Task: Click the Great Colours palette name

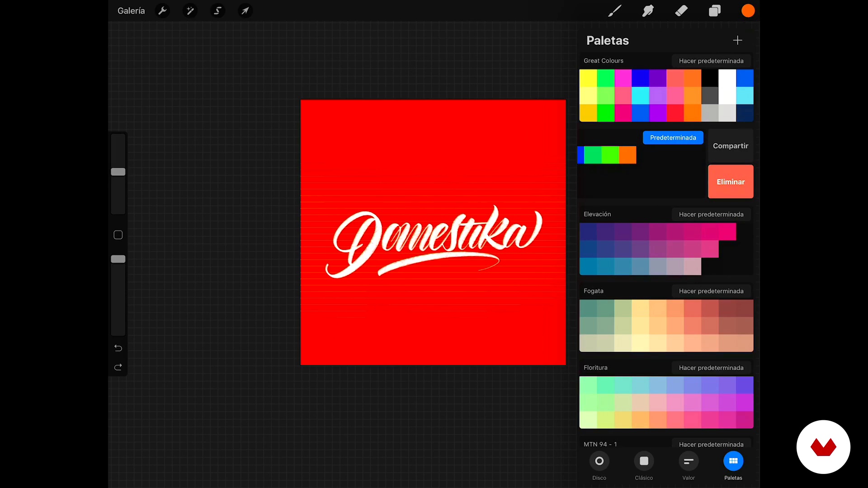Action: coord(604,61)
